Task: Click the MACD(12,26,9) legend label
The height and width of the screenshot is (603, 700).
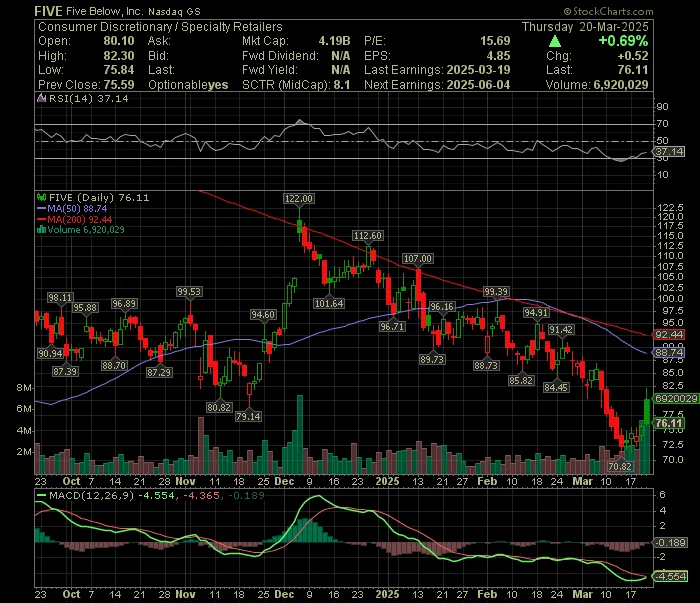Action: click(91, 495)
